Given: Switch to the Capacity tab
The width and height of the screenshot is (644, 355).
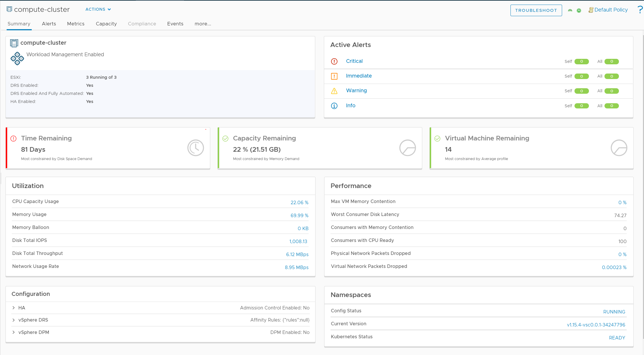Looking at the screenshot, I should tap(106, 23).
